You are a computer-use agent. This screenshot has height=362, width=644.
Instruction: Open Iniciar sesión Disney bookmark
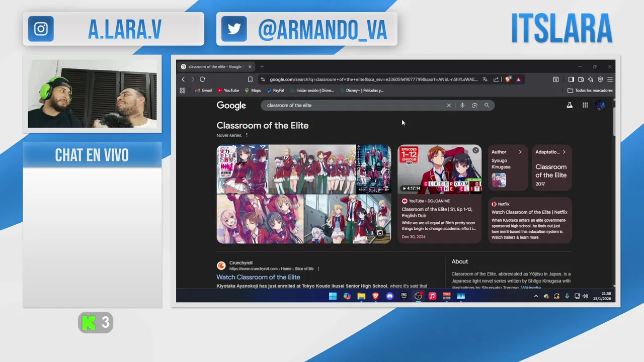tap(312, 90)
